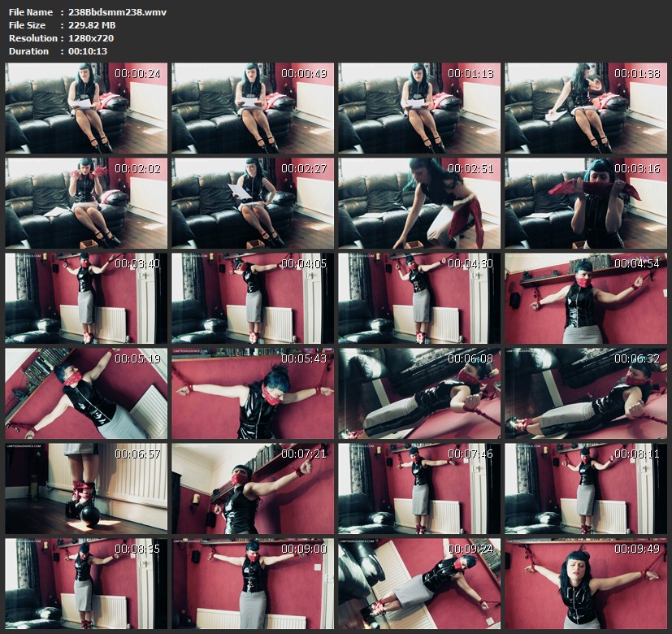This screenshot has height=634, width=672.
Task: Click the thumbnail timestamped 00:04:05
Action: (x=253, y=298)
